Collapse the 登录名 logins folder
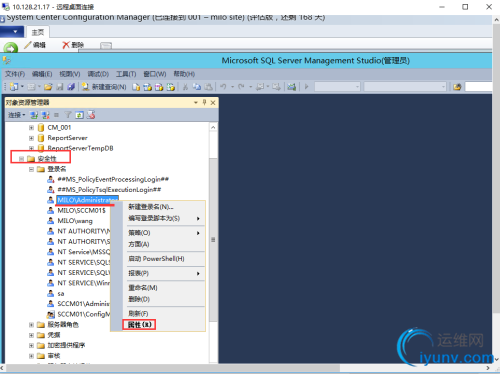The height and width of the screenshot is (374, 500). click(x=31, y=169)
